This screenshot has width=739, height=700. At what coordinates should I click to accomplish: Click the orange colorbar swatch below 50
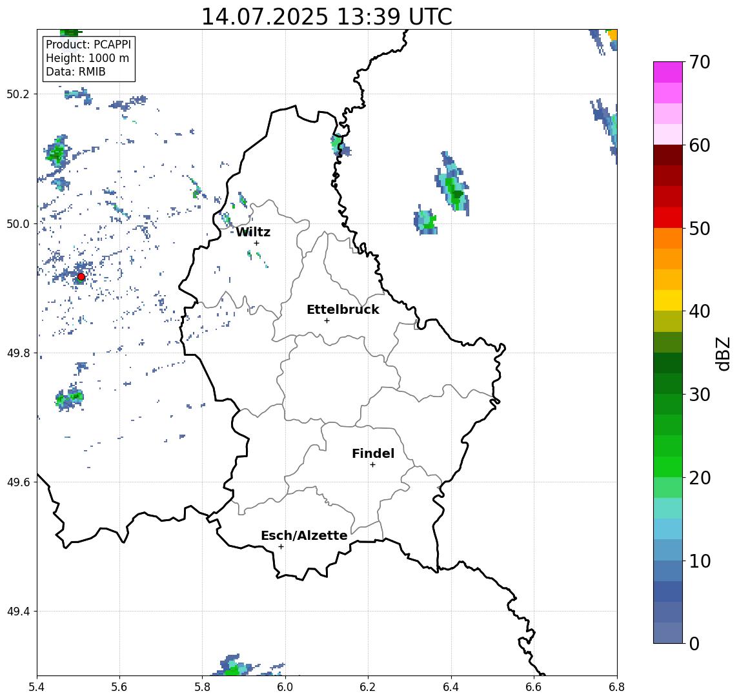click(668, 238)
